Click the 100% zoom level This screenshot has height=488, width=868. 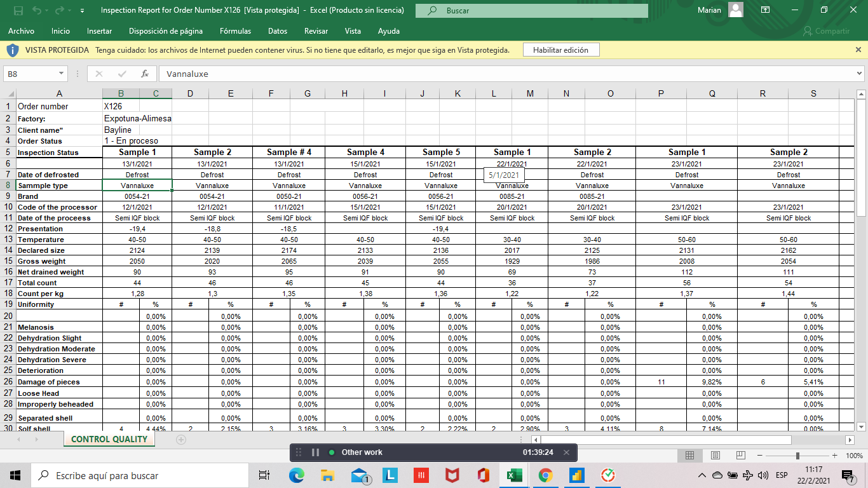point(854,456)
